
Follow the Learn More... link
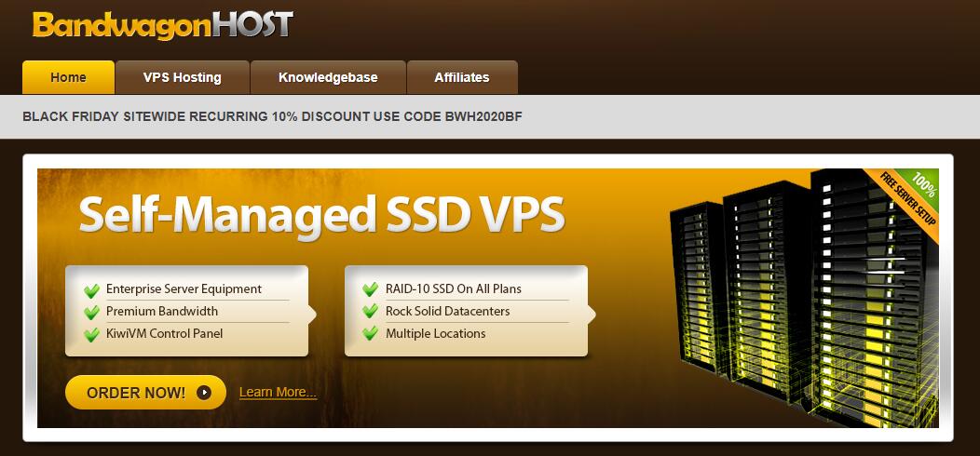point(279,393)
